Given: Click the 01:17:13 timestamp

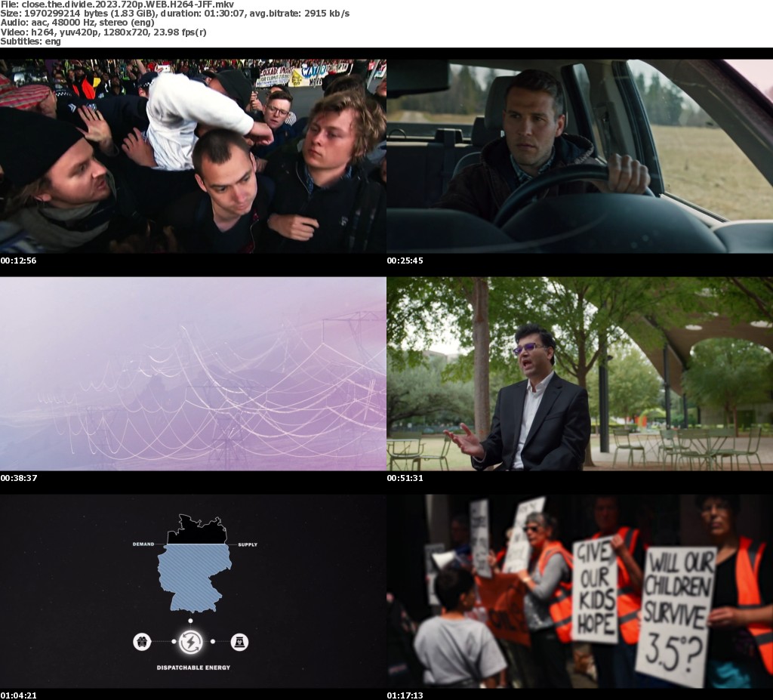Looking at the screenshot, I should (405, 695).
